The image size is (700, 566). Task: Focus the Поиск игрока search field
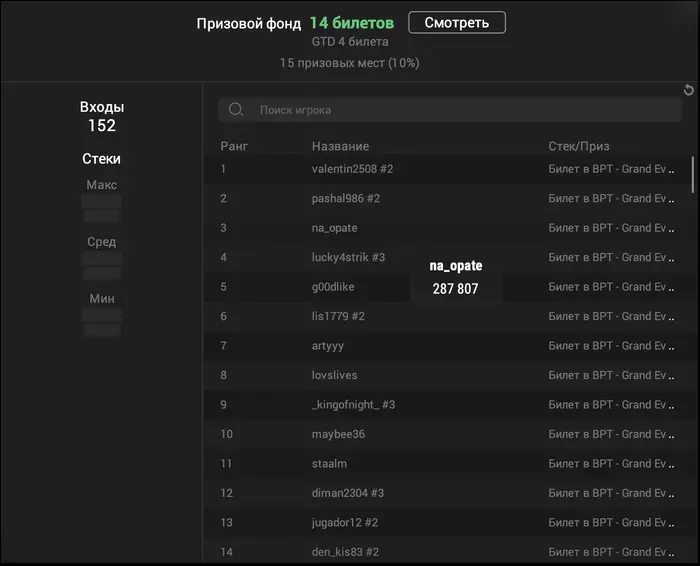coord(460,110)
